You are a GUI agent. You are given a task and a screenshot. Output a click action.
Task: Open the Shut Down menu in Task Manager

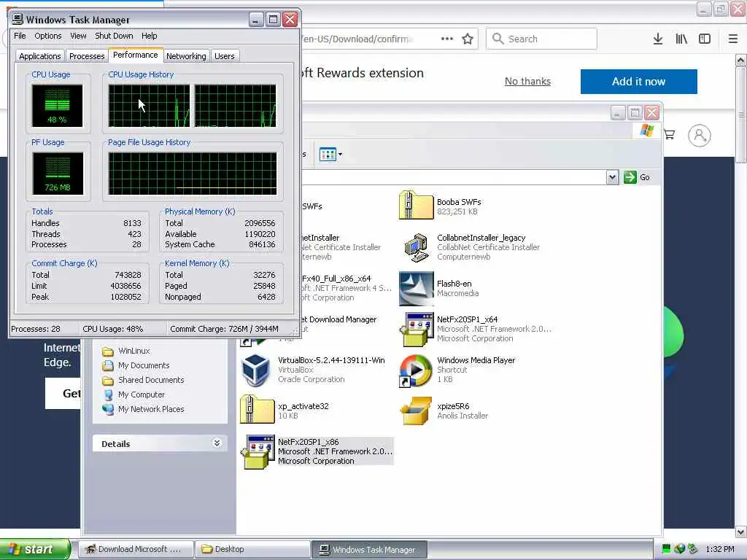(114, 36)
